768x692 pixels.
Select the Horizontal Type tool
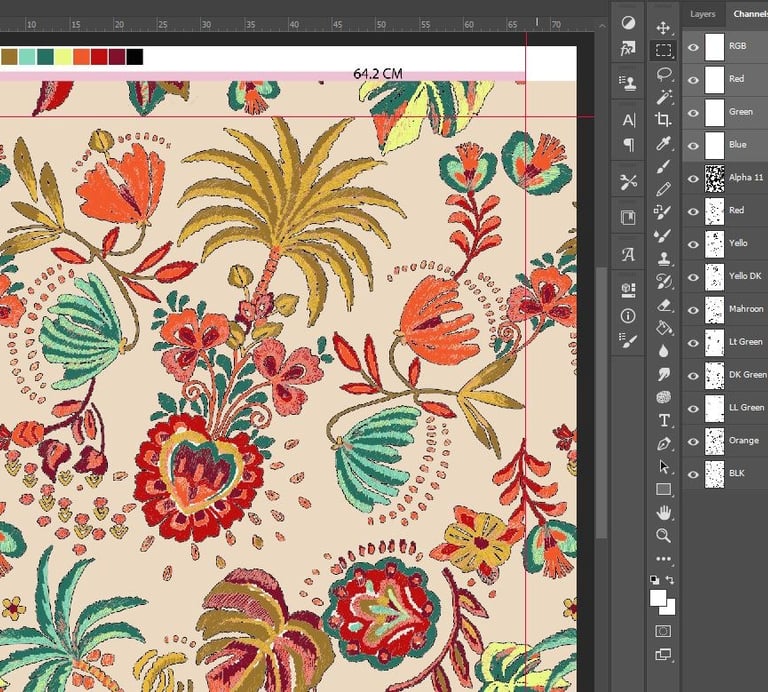click(x=663, y=420)
